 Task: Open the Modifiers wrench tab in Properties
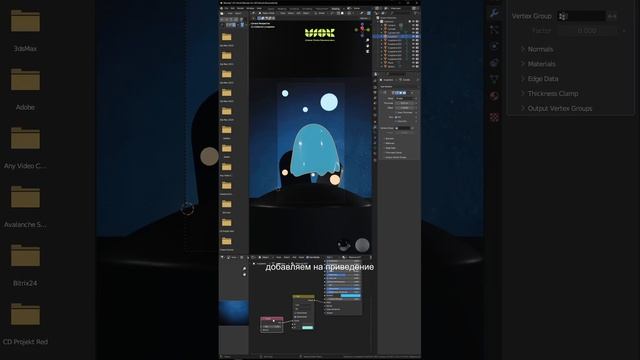point(494,13)
